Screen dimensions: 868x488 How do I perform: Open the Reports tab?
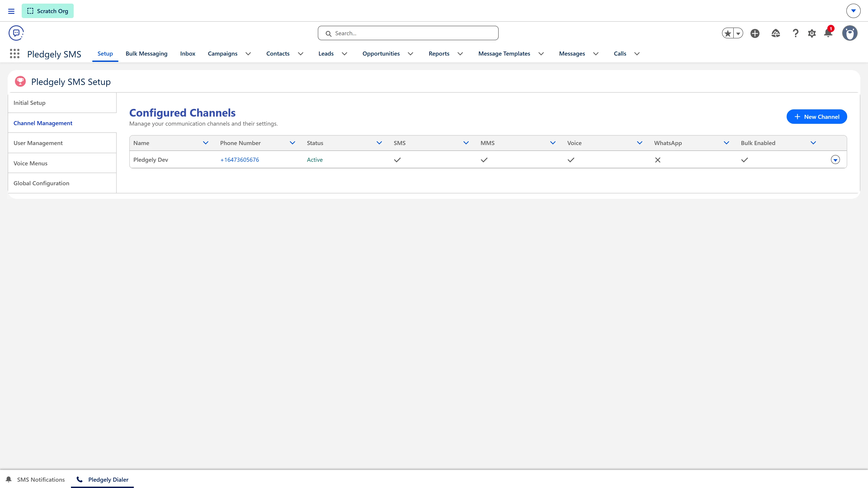pos(439,54)
